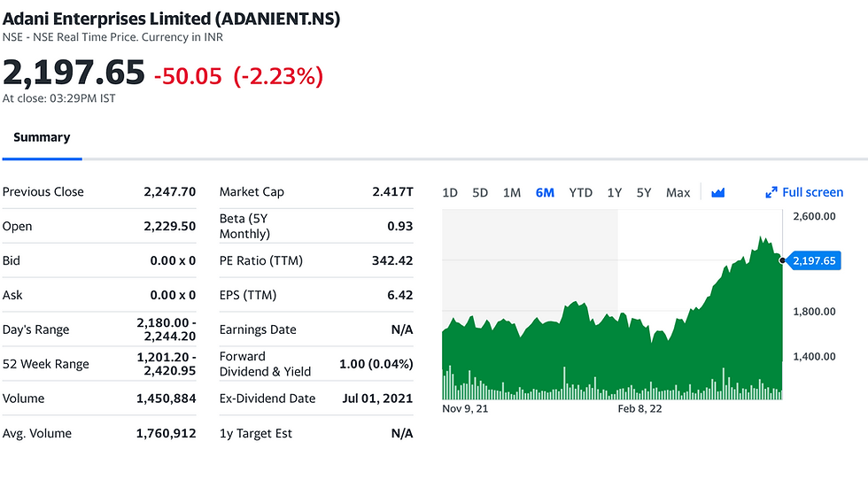
Task: Click the Feb 8, 22 date label
Action: 639,409
